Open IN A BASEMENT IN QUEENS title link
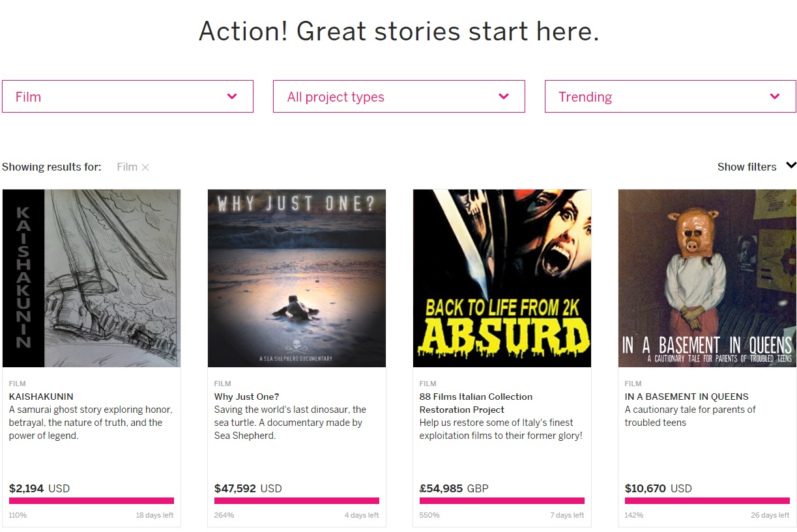Viewport: 797px width, 532px height. pyautogui.click(x=686, y=397)
